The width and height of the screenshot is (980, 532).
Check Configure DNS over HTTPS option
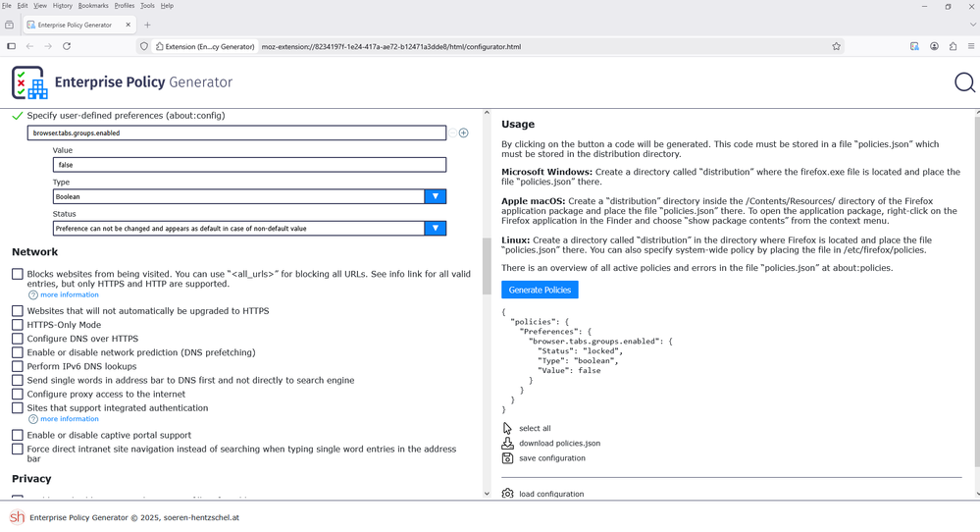(18, 339)
